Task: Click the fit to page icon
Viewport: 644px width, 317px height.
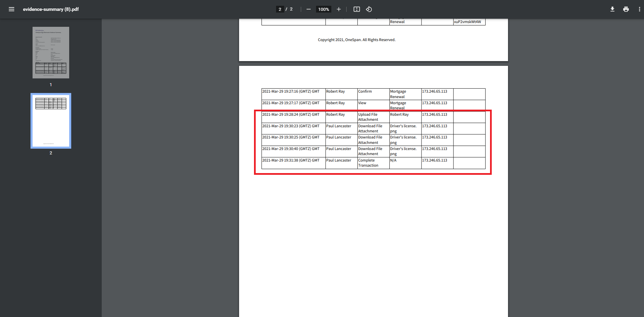Action: (x=357, y=9)
